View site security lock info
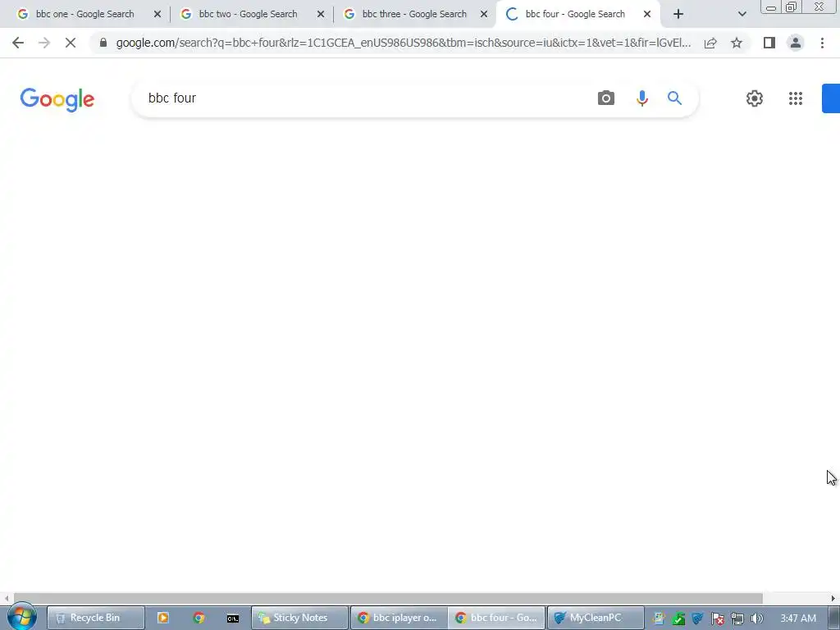Screen dimensions: 840x630 [103, 43]
